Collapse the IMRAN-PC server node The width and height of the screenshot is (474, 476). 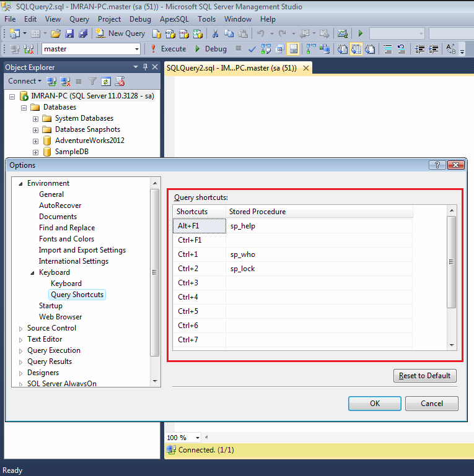tap(12, 97)
